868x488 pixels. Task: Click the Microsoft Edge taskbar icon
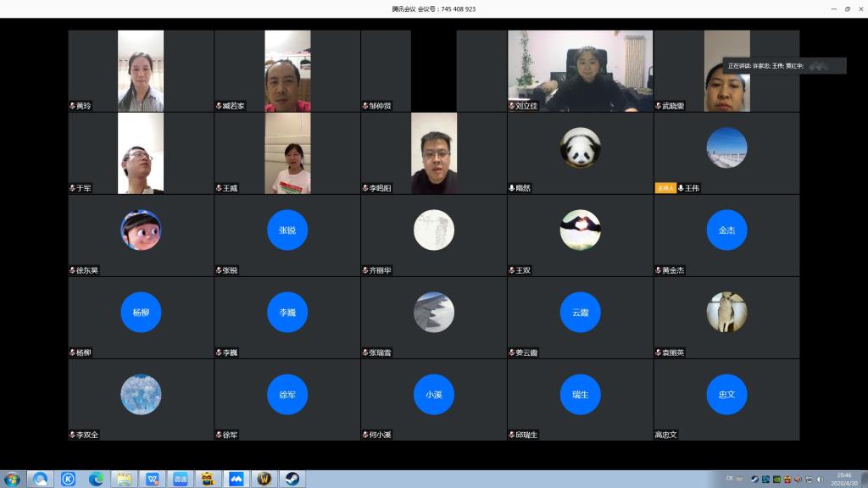96,479
